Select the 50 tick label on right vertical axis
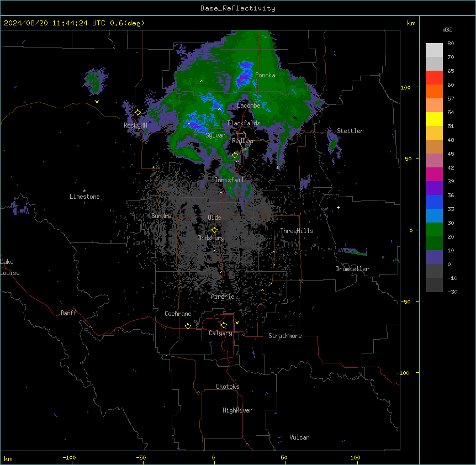The image size is (476, 465). 408,158
